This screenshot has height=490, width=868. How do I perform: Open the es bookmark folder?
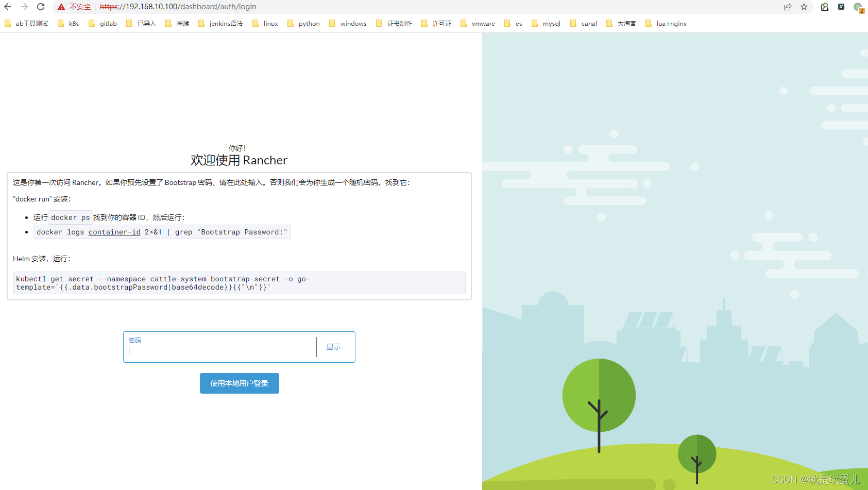click(x=514, y=23)
